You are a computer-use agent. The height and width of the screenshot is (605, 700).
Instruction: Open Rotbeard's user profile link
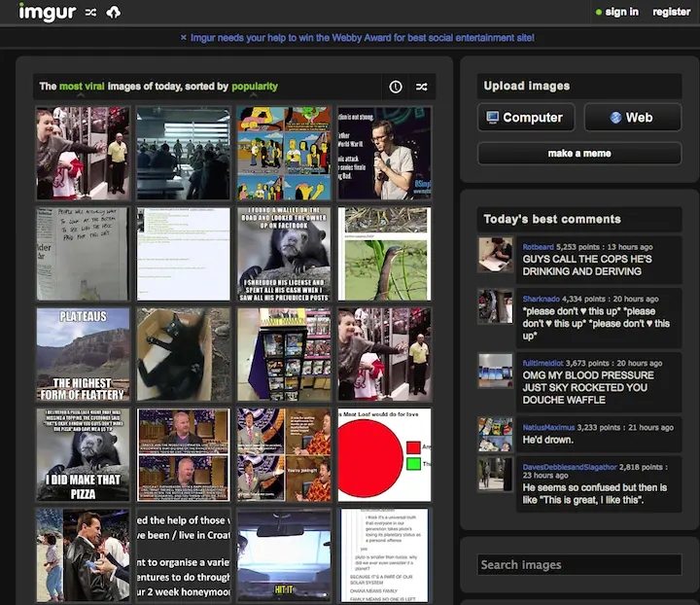coord(538,247)
